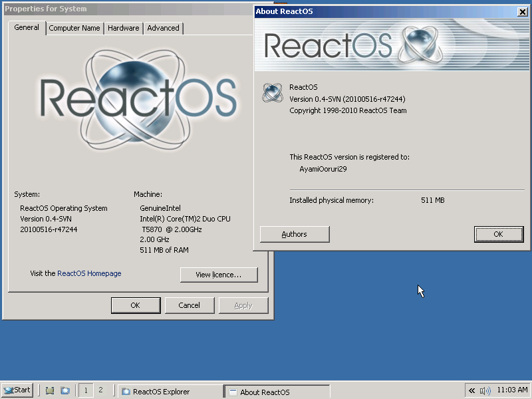This screenshot has width=532, height=399.
Task: Click the small ReactOS logo in the About dialog
Action: (x=272, y=93)
